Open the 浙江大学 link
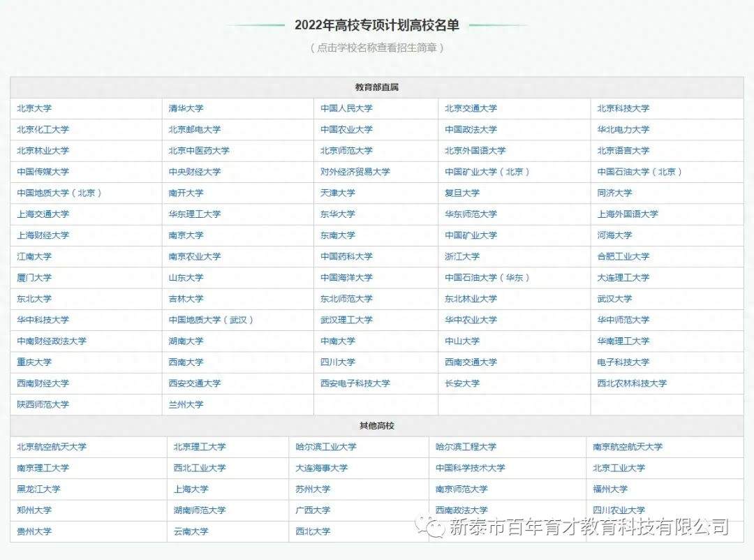This screenshot has height=560, width=754. pyautogui.click(x=462, y=256)
